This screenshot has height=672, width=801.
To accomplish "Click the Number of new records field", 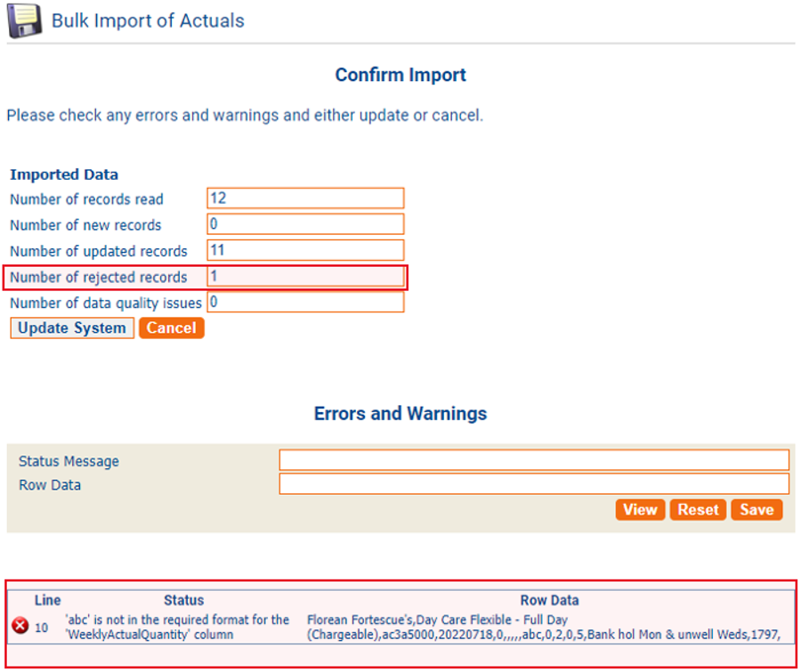I will click(305, 224).
